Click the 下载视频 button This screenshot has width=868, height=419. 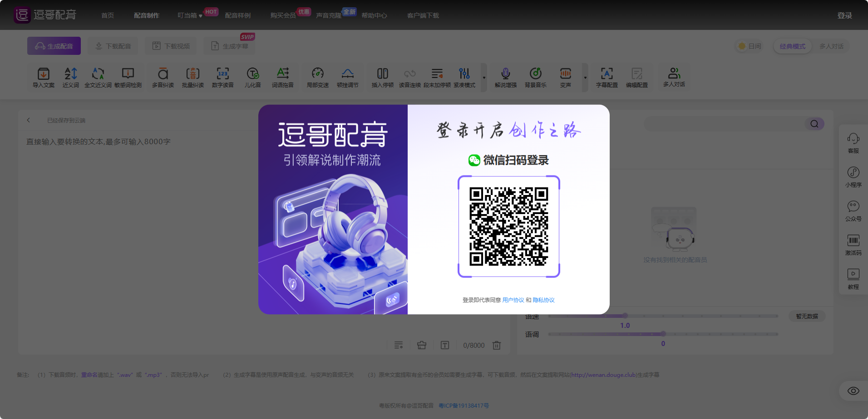(x=171, y=46)
